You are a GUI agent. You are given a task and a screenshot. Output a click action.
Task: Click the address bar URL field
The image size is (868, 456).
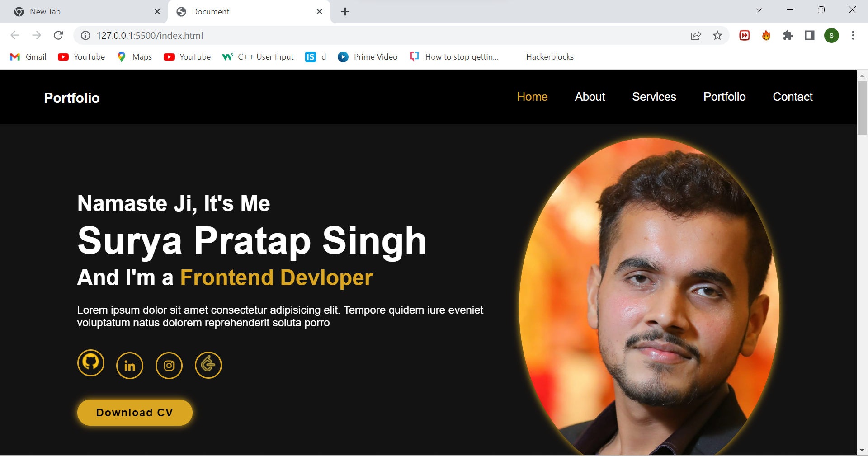(x=362, y=35)
